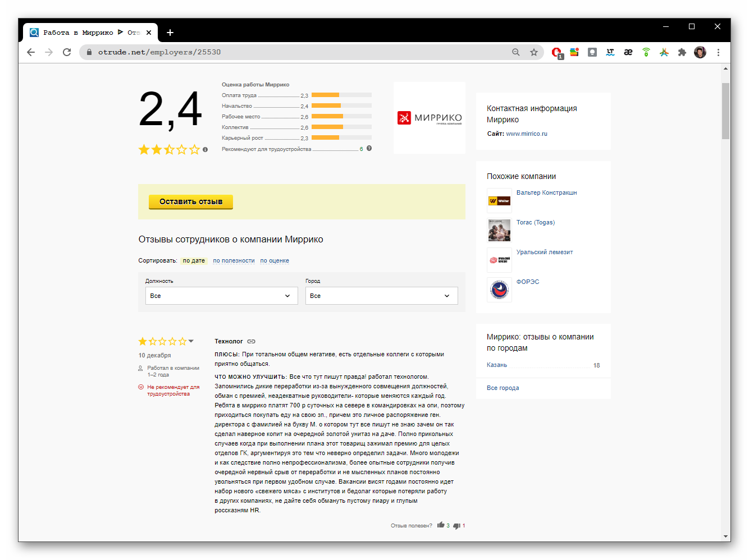The height and width of the screenshot is (560, 749).
Task: Click the Не рекомендует для трудоустройства label
Action: click(173, 391)
